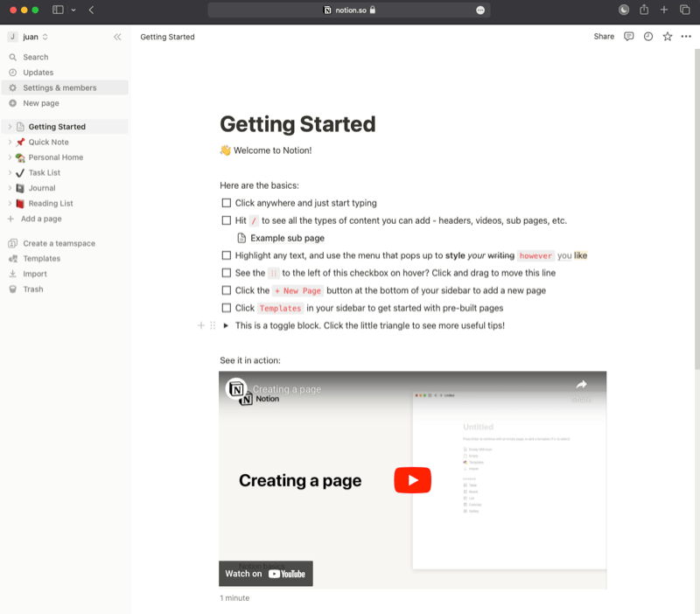The height and width of the screenshot is (614, 700).
Task: Show Safari tab overview icon
Action: pos(684,10)
